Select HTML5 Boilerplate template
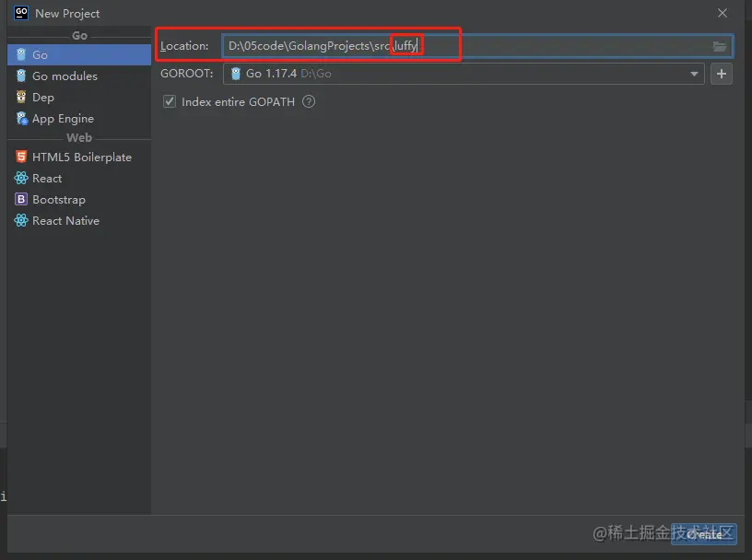The image size is (752, 560). pyautogui.click(x=79, y=157)
